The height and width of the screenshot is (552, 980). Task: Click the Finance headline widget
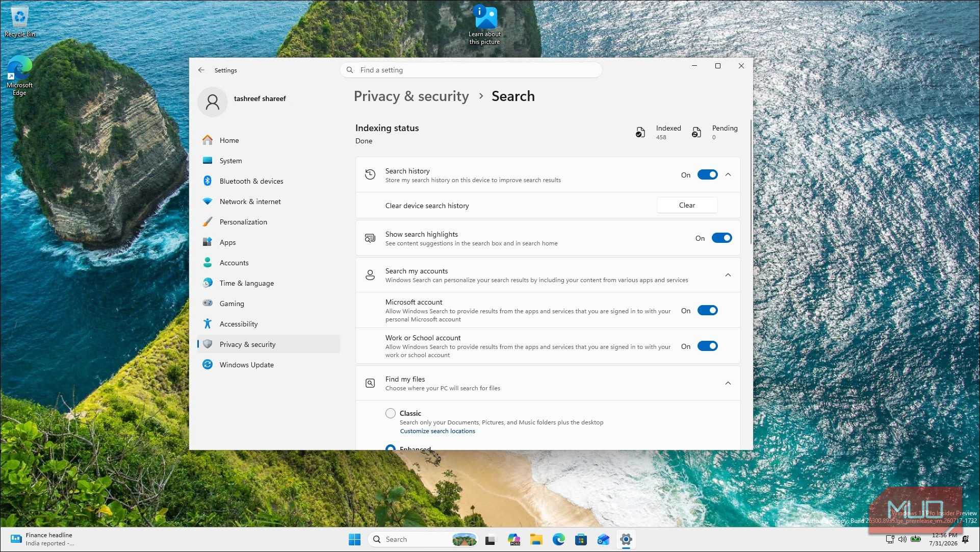click(43, 539)
